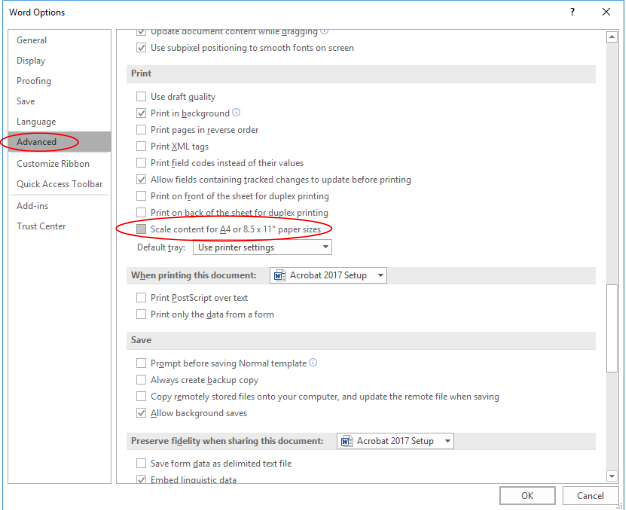The image size is (626, 510).
Task: Enable Use draft quality checkbox
Action: (x=141, y=97)
